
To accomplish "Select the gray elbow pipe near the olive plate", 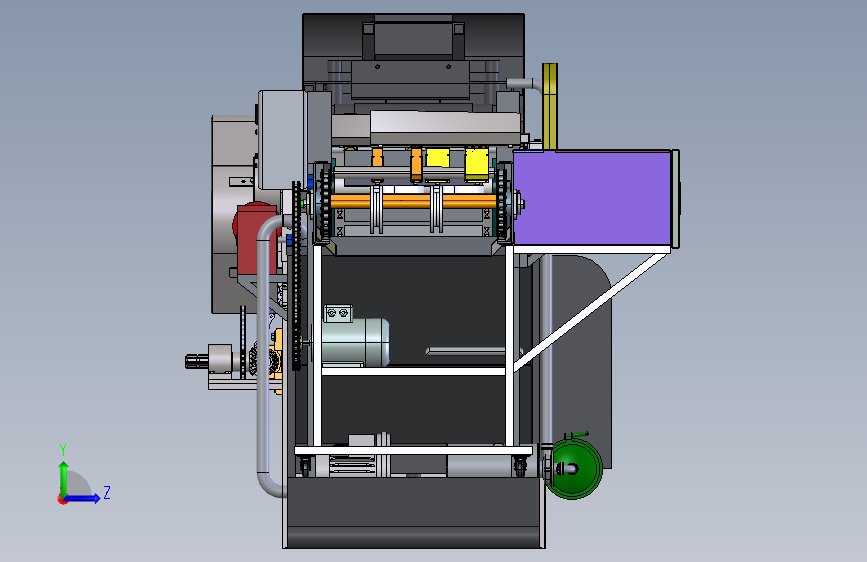I will point(525,85).
